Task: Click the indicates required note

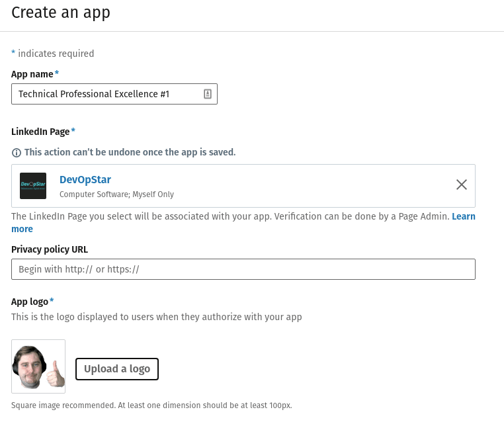Action: click(56, 54)
